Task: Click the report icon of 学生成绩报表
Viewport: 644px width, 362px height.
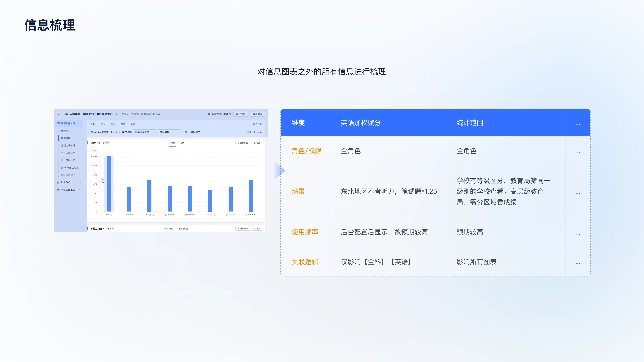Action: (58, 190)
